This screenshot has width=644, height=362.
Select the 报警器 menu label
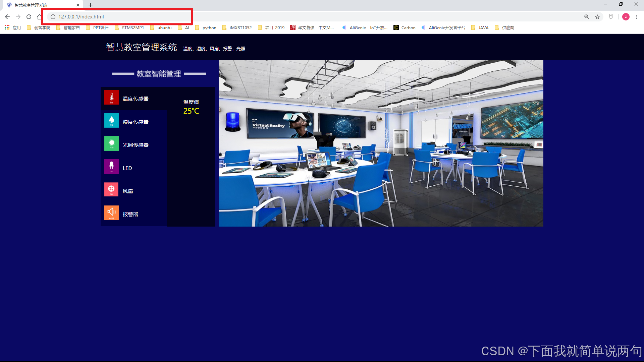point(130,215)
